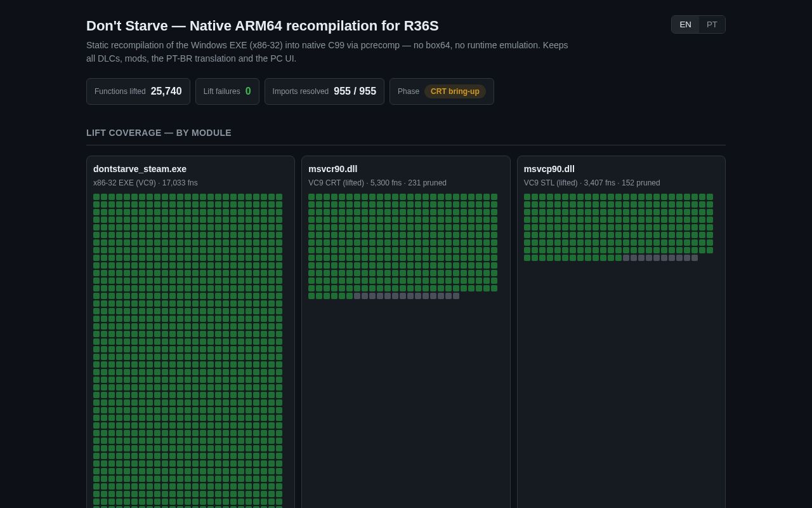This screenshot has width=812, height=508.
Task: Click the CRT bring-up phase badge
Action: coord(455,91)
